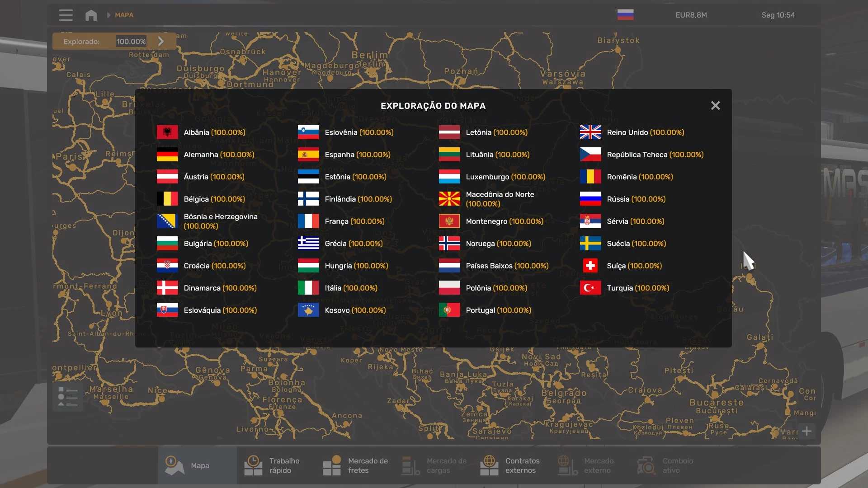Viewport: 868px width, 488px height.
Task: Close the Exploração do Mapa dialog
Action: point(715,105)
